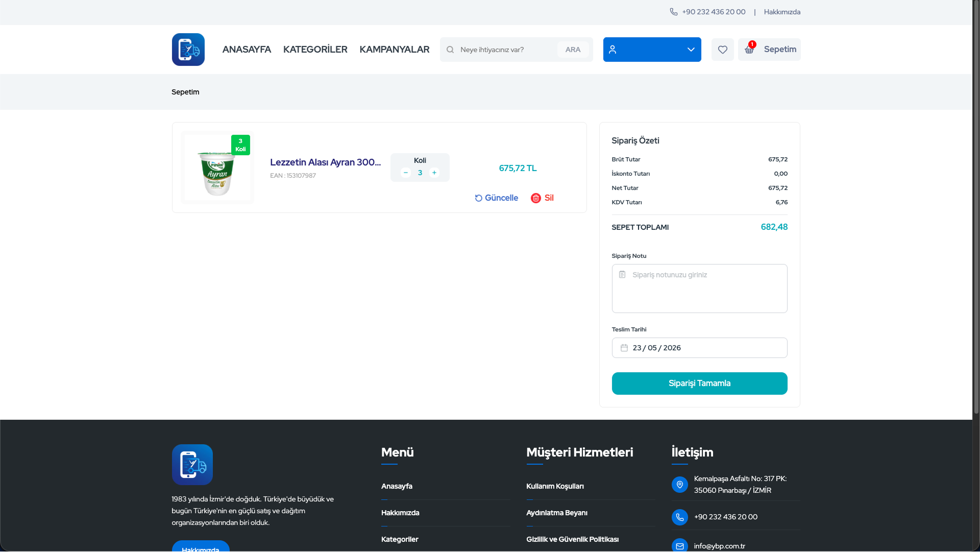Click the Kemalpaşa Asfaltı address text
The image size is (980, 552).
(x=740, y=485)
